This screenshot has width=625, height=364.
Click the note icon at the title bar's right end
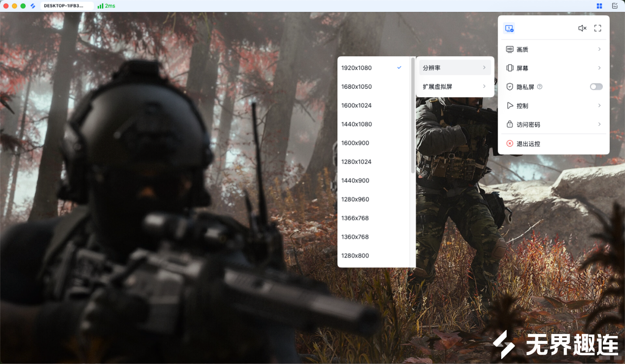(615, 6)
